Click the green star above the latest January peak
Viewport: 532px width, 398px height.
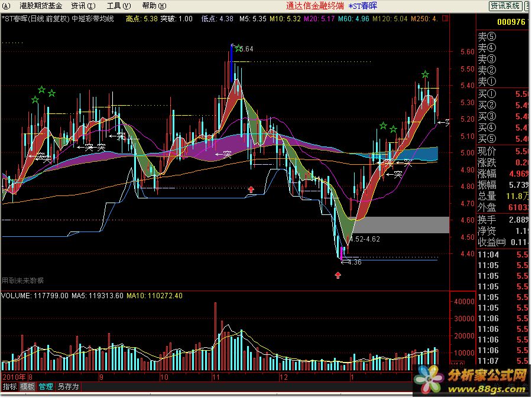tap(425, 74)
